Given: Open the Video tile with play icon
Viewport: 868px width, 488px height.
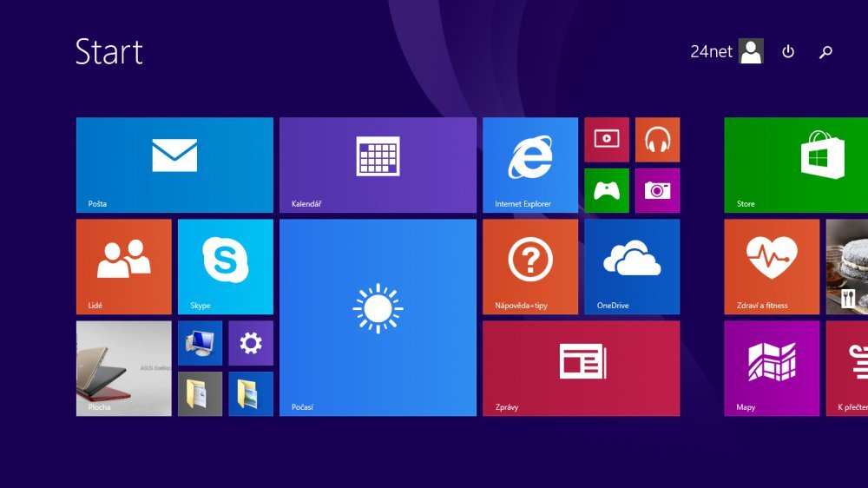Looking at the screenshot, I should (x=606, y=140).
